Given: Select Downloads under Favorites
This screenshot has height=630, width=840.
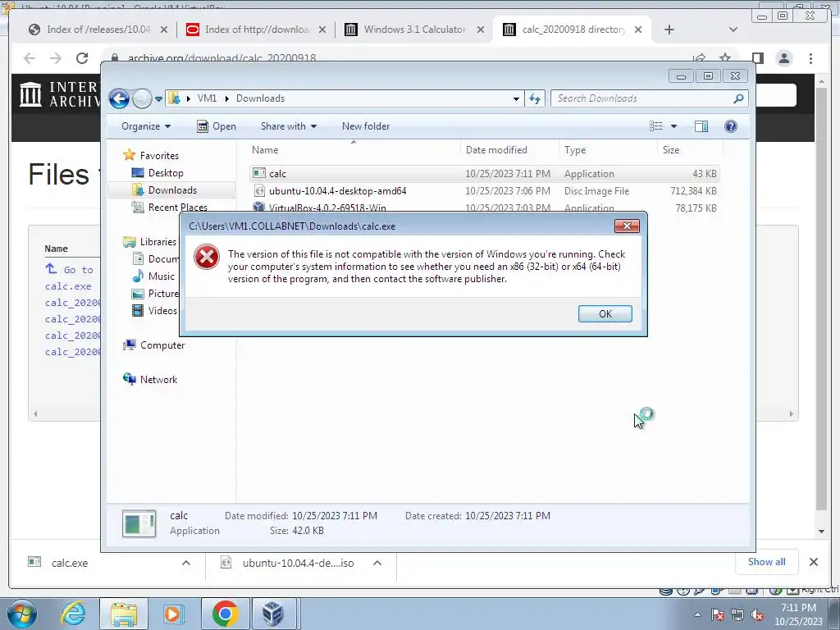Looking at the screenshot, I should coord(172,190).
